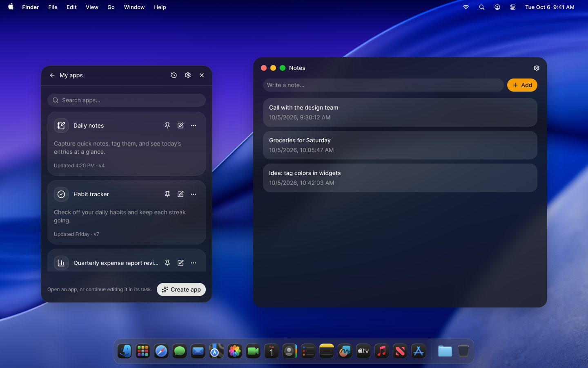Open Spotlight search in menu bar
The width and height of the screenshot is (588, 368).
(x=482, y=7)
